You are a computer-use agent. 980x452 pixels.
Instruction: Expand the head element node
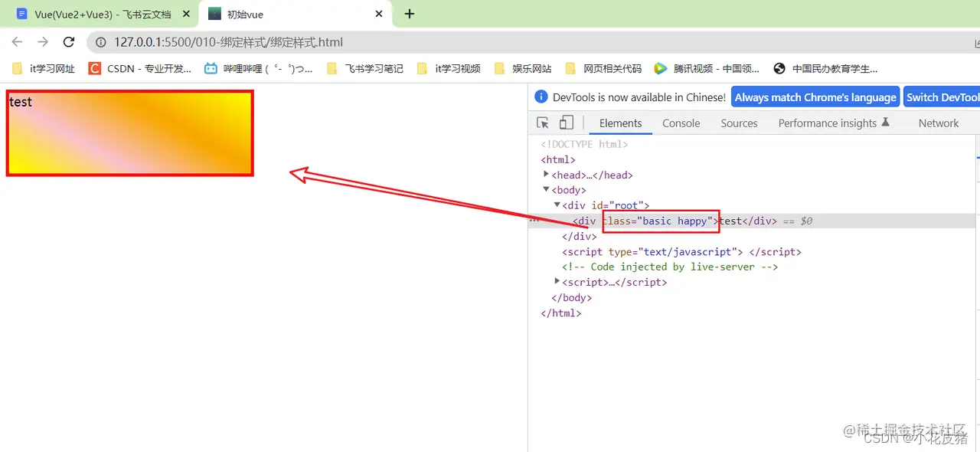click(x=546, y=175)
